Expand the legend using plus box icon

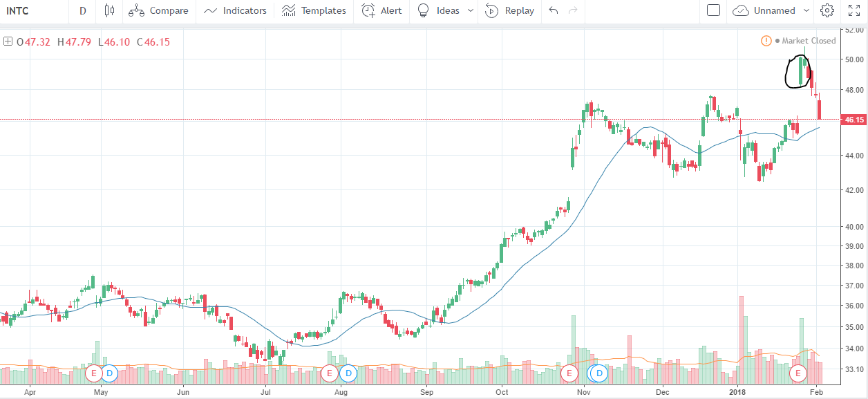[x=8, y=41]
